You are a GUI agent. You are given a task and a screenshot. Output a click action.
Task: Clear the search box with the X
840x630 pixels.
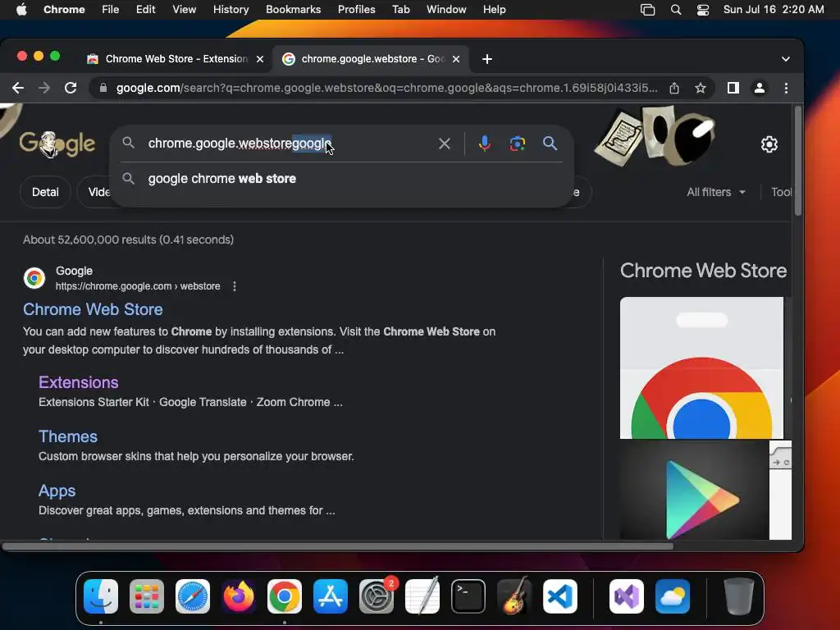pyautogui.click(x=444, y=144)
